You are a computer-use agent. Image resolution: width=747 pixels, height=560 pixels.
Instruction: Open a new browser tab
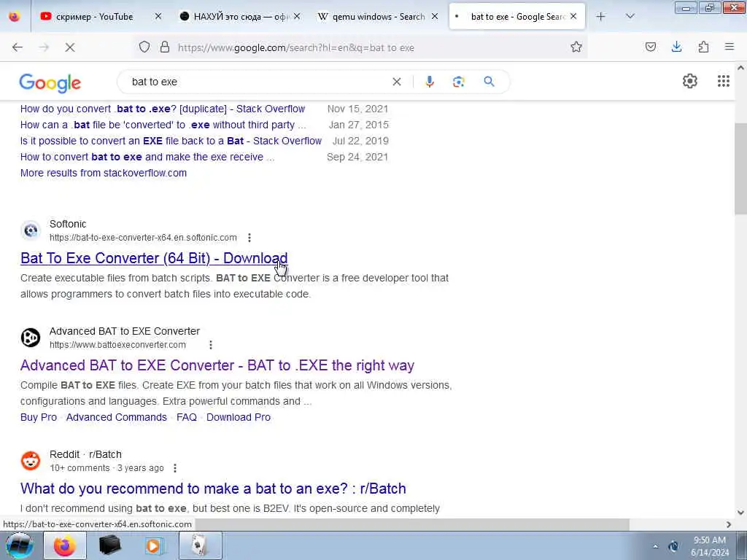click(x=601, y=17)
